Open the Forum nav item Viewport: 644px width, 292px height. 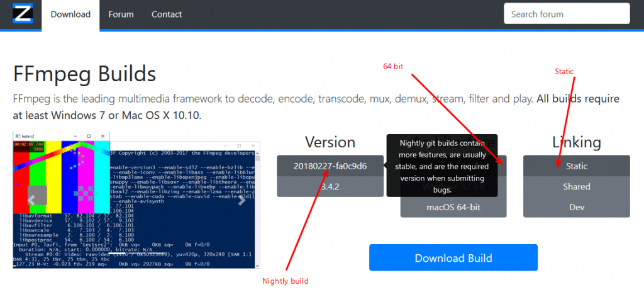pos(121,14)
